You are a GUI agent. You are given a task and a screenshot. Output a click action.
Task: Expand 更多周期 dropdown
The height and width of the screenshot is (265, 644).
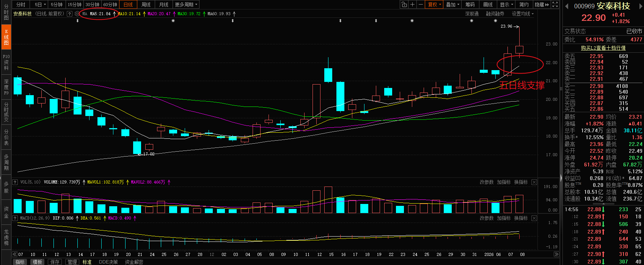pos(186,5)
